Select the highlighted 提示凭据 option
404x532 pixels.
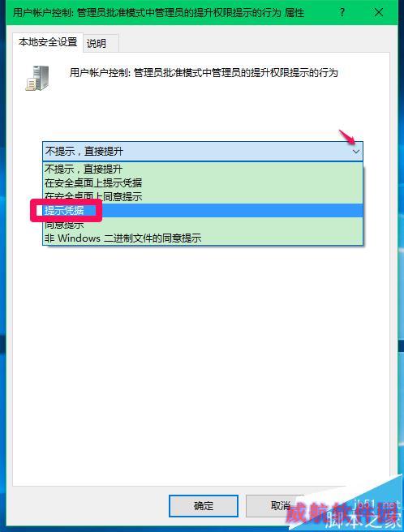pyautogui.click(x=203, y=210)
